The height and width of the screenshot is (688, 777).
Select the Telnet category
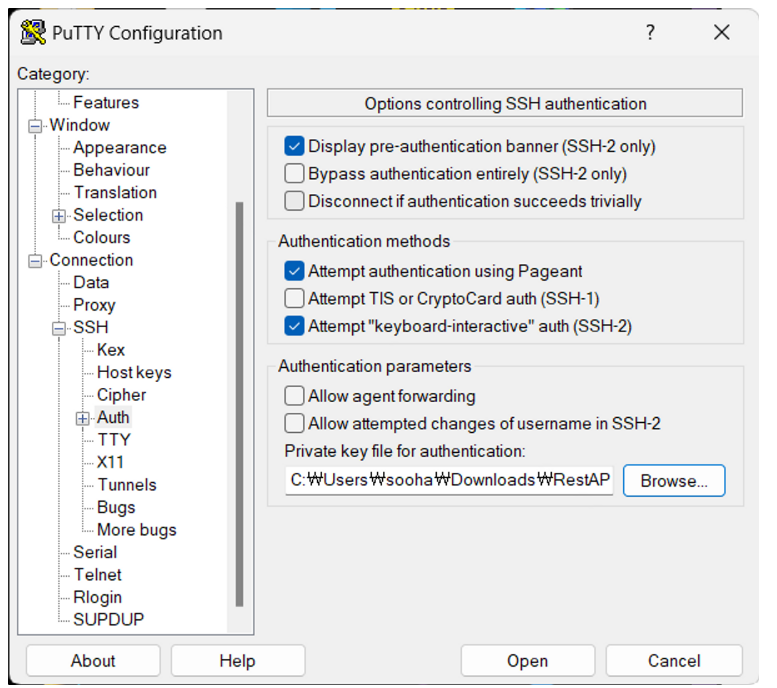click(98, 575)
